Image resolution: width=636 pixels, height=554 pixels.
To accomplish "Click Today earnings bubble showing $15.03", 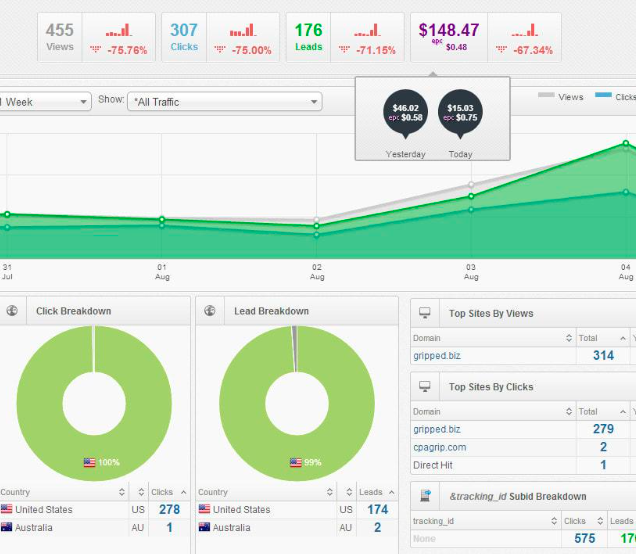I will [460, 113].
